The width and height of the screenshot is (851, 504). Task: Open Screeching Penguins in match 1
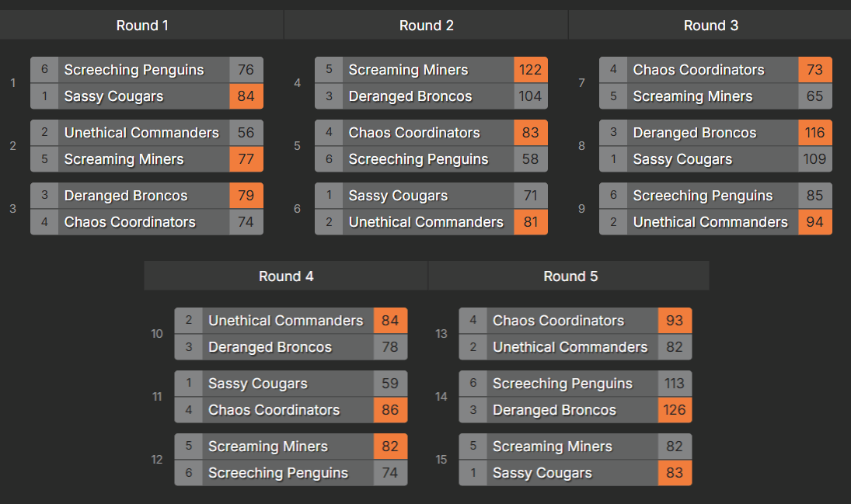pyautogui.click(x=134, y=70)
